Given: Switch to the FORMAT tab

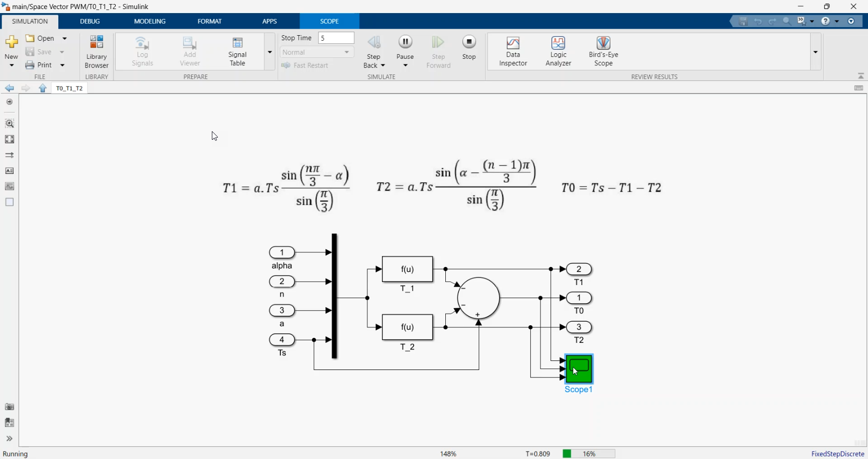Looking at the screenshot, I should [x=209, y=21].
